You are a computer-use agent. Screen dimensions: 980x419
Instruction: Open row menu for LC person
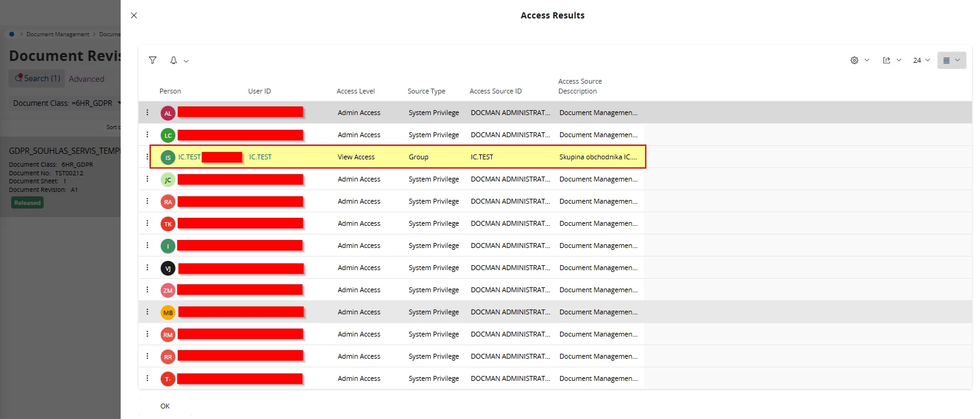(x=147, y=135)
